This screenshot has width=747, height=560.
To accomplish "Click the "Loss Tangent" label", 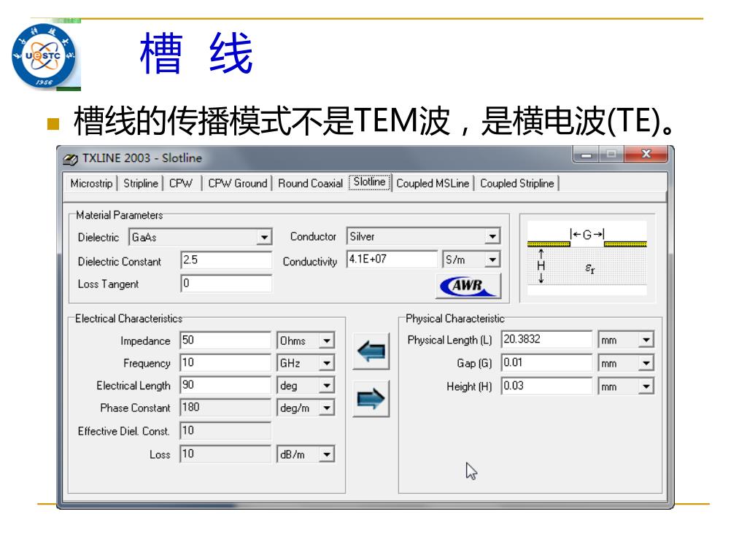I will point(108,284).
